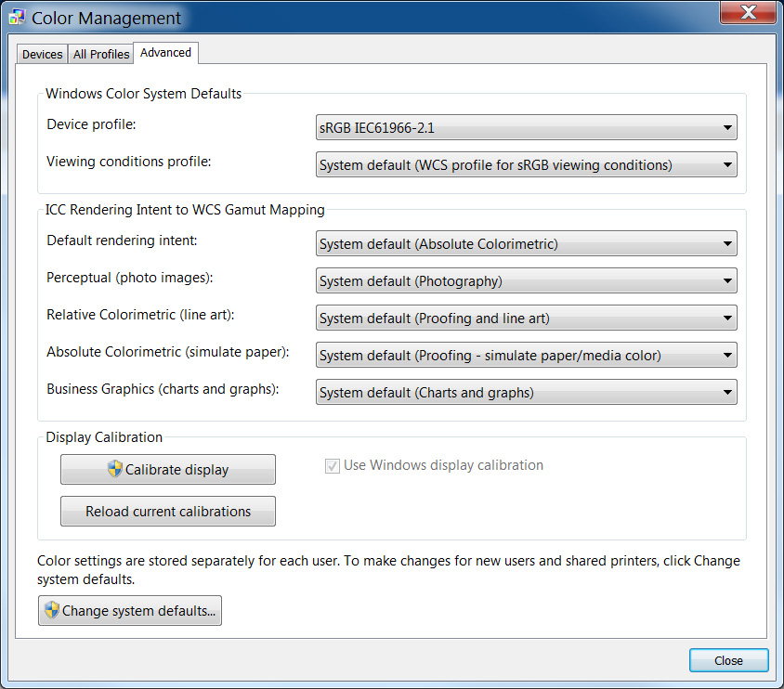Open Business Graphics (charts and graphs) dropdown
This screenshot has width=784, height=689.
pos(526,393)
